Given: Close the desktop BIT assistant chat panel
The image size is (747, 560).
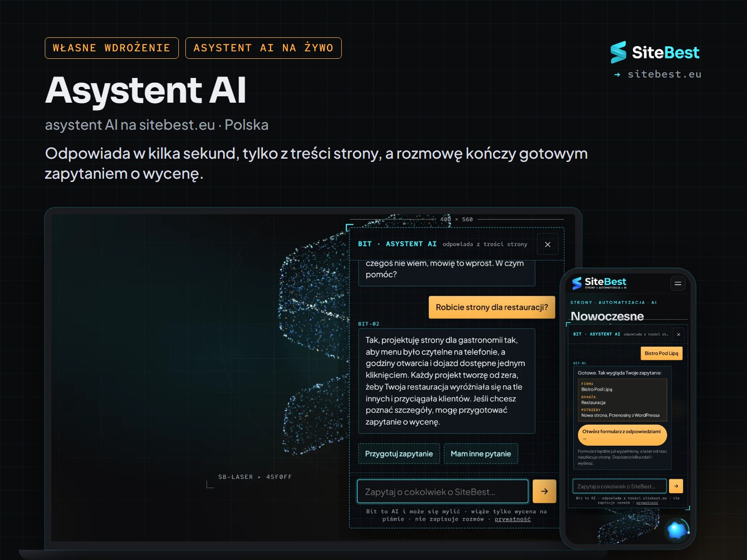Looking at the screenshot, I should [548, 244].
